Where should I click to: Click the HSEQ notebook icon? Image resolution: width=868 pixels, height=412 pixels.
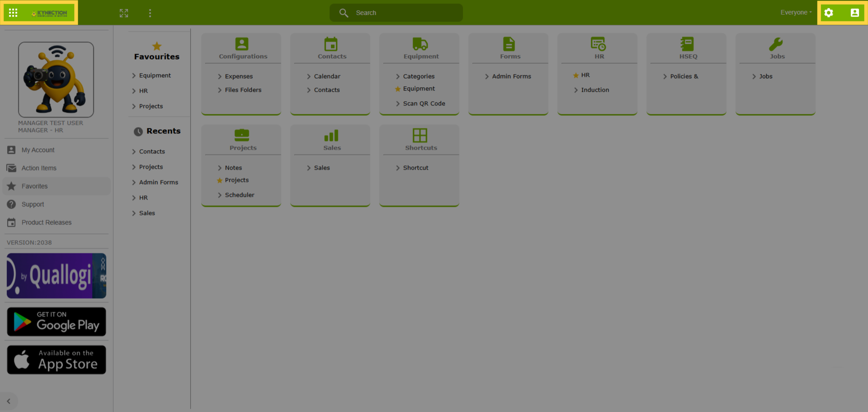[x=687, y=44]
